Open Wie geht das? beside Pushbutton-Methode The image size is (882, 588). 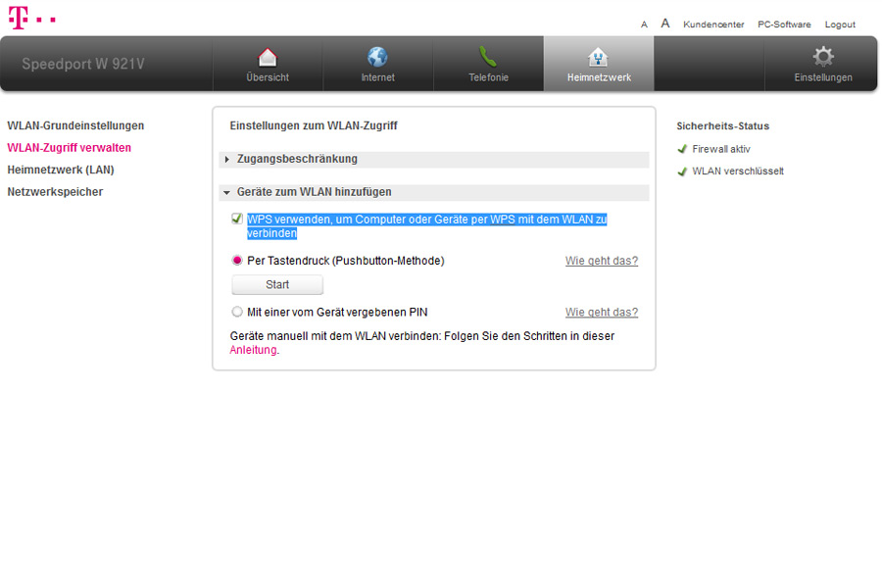601,261
